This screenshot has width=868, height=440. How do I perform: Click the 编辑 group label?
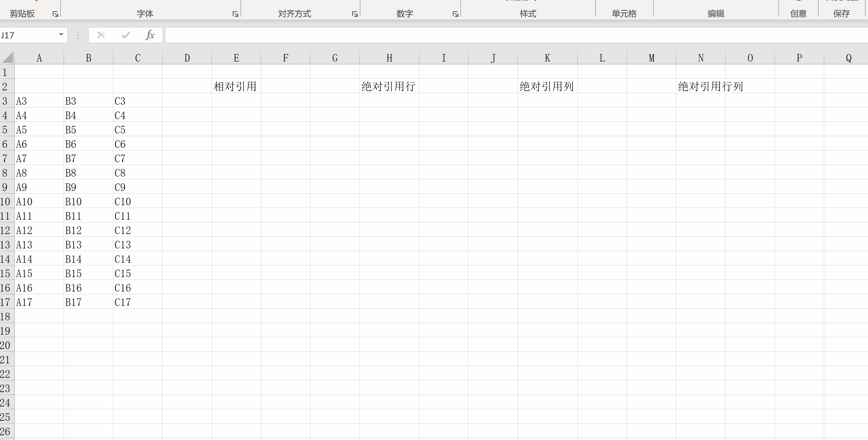[x=716, y=14]
